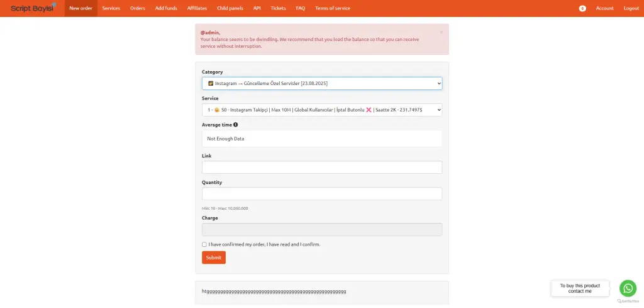Screen dimensions: 644x308
Task: Click 'To buy this product contact me' bubble
Action: click(580, 288)
